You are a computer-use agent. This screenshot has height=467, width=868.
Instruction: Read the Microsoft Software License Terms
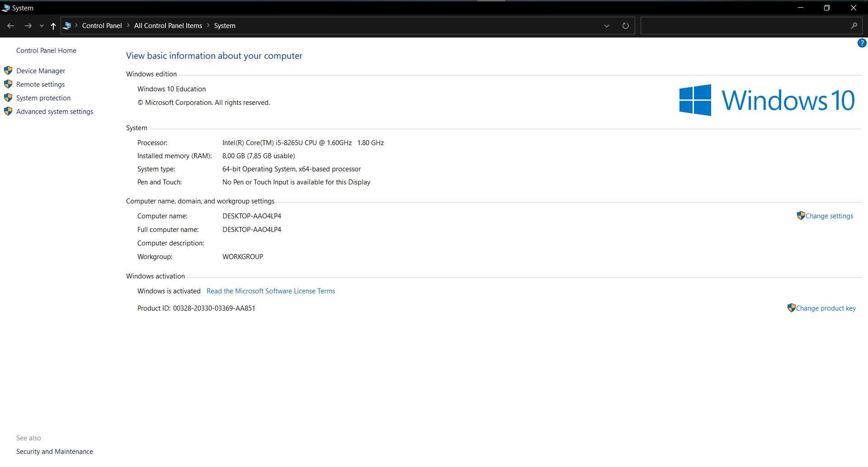point(271,291)
